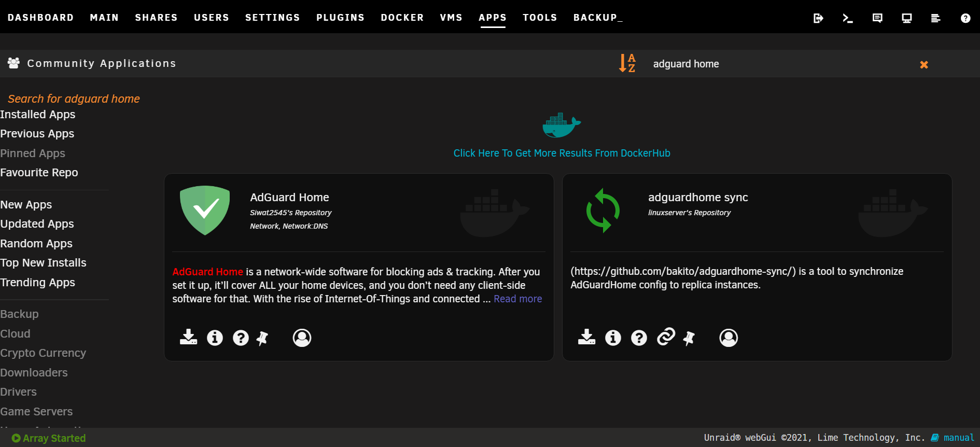Click linuxserver's Repository text
Viewport: 980px width, 447px height.
click(689, 213)
